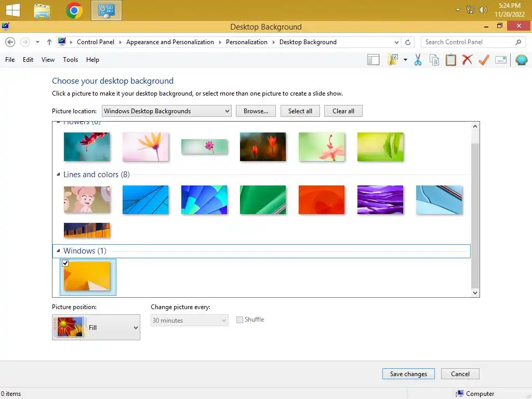Click the Up one level arrow

coord(49,42)
